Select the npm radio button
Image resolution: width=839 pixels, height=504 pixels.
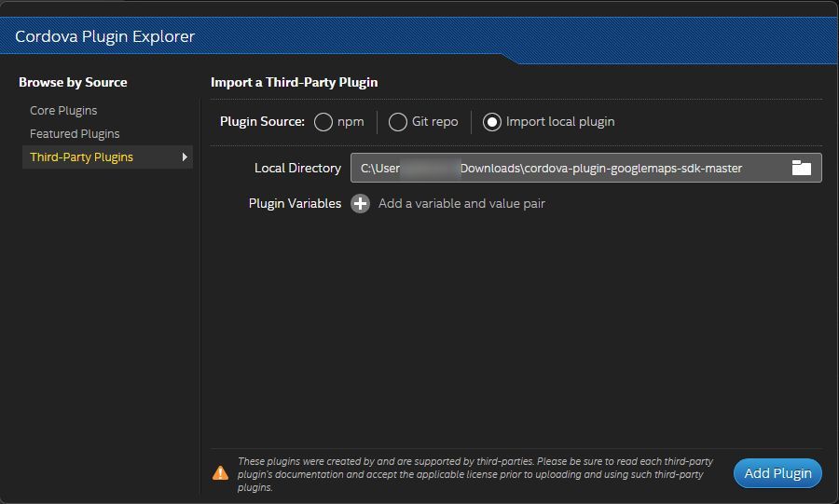click(x=323, y=122)
